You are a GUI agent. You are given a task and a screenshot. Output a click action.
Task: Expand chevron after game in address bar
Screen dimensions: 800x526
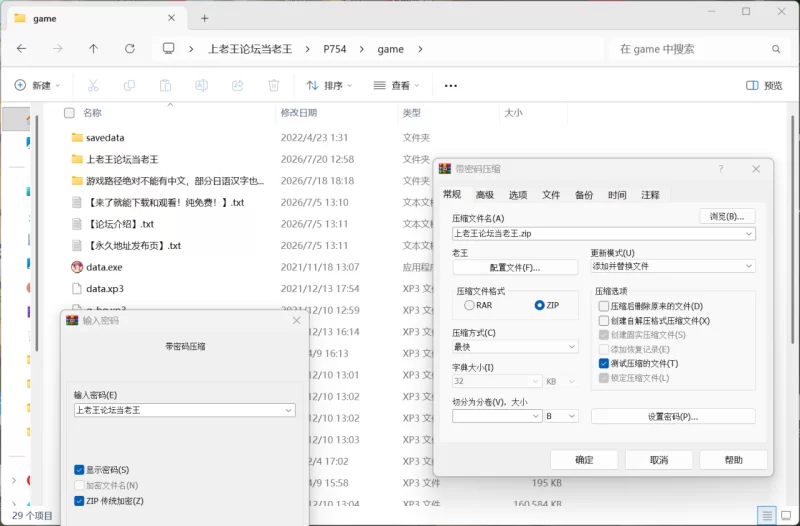[x=420, y=49]
